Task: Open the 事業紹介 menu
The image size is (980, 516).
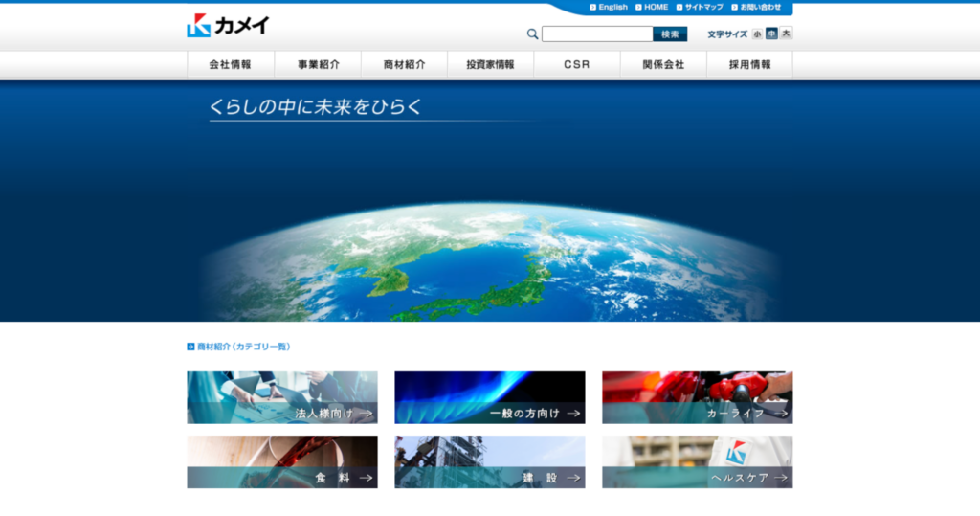Action: click(318, 64)
